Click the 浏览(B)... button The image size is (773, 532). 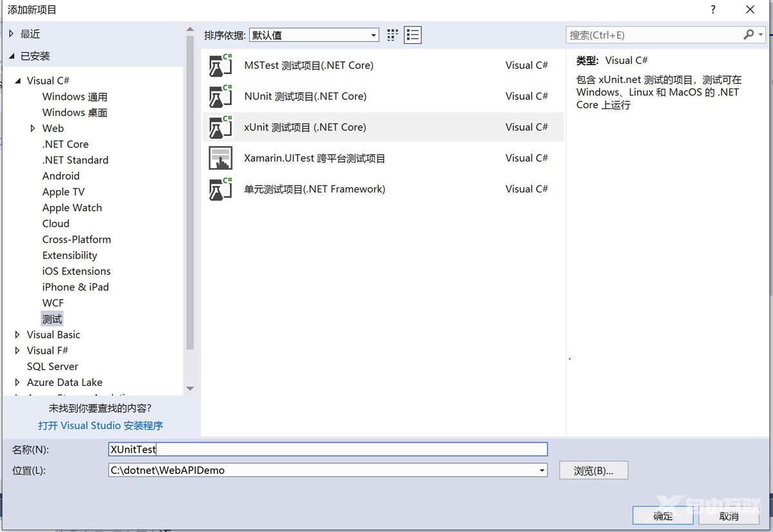(x=593, y=471)
